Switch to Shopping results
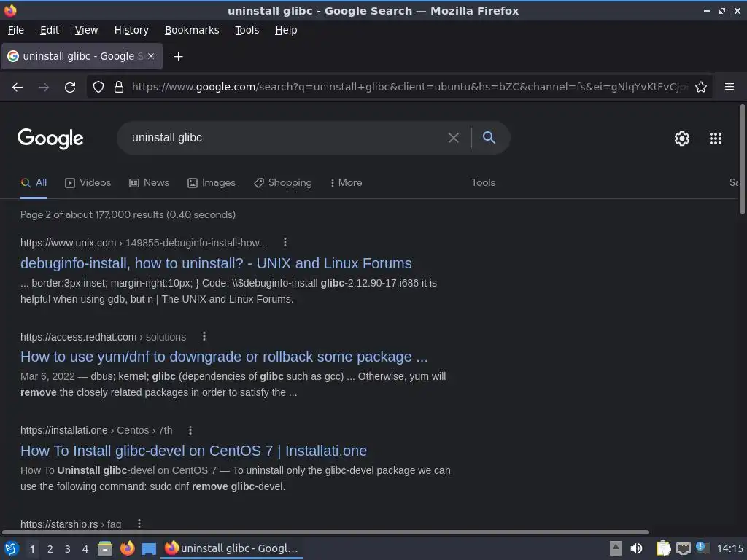The image size is (747, 560). point(283,183)
